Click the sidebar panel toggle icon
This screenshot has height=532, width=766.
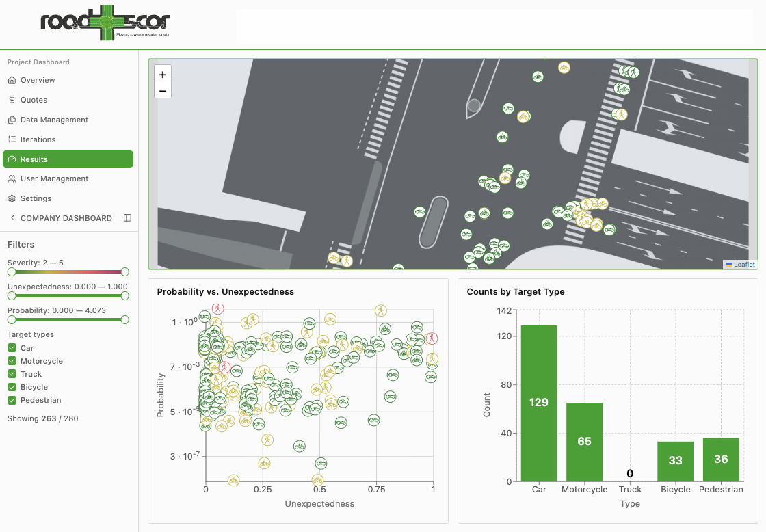tap(127, 218)
